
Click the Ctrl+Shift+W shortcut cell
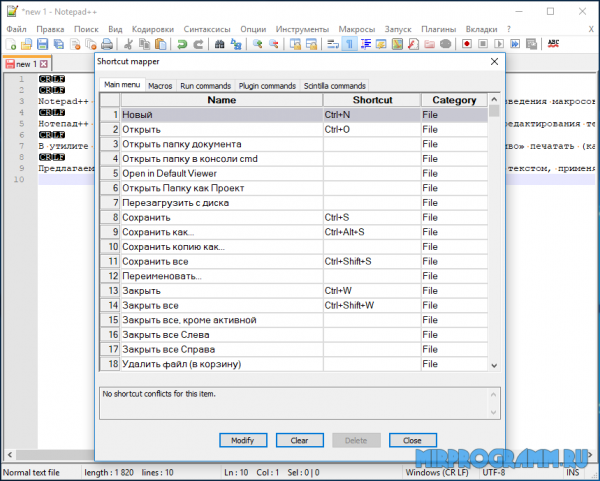click(x=372, y=305)
